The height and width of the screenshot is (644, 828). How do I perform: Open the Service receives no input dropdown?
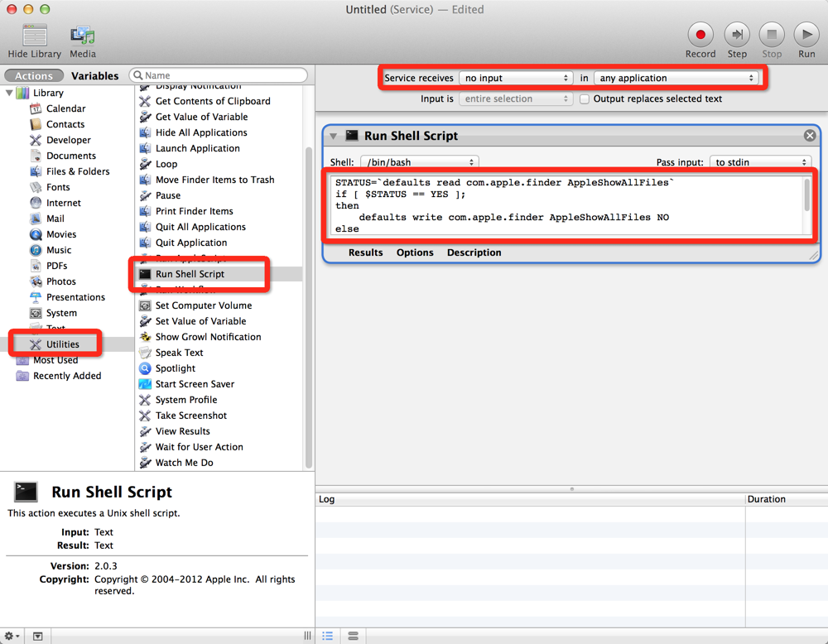click(516, 78)
